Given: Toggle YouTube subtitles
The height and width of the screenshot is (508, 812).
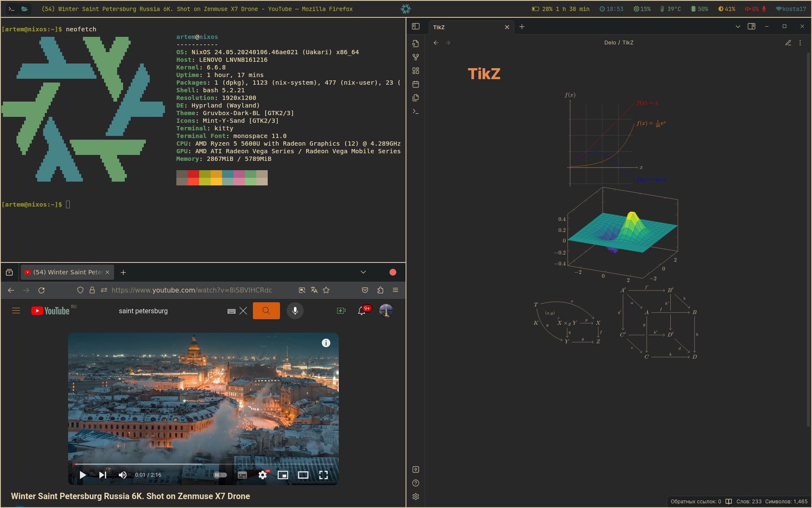Looking at the screenshot, I should (x=242, y=475).
